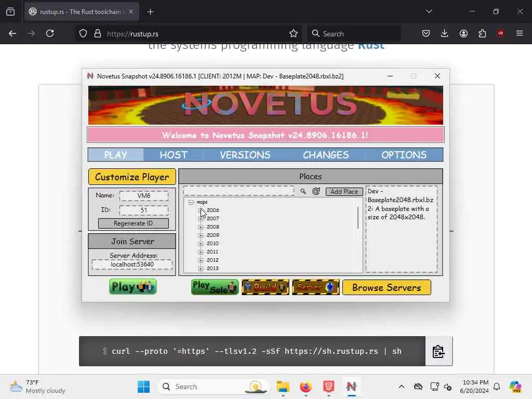532x399 pixels.
Task: Expand the 2006 maps folder
Action: (x=201, y=210)
